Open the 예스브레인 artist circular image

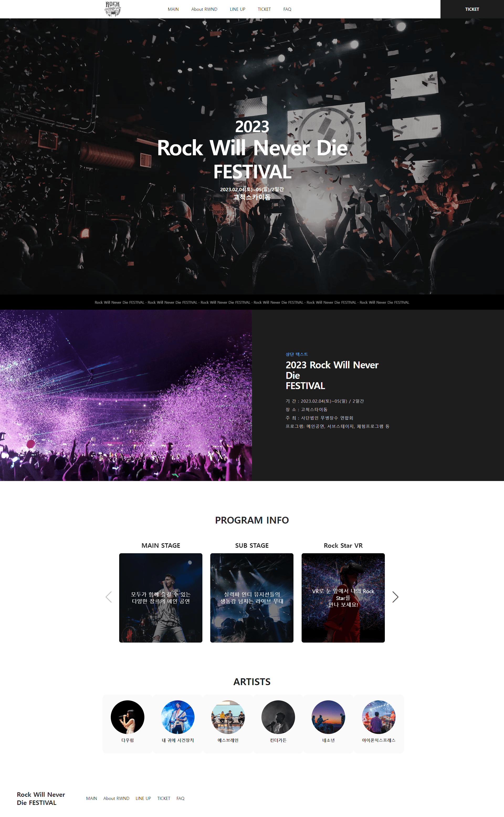pos(228,717)
